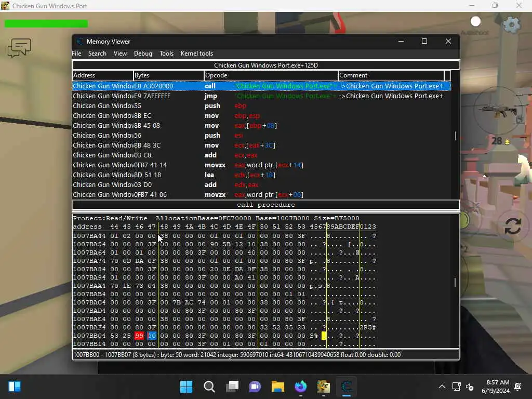Select the mov ecx,[eax+3C] row
The width and height of the screenshot is (532, 399).
click(x=261, y=145)
